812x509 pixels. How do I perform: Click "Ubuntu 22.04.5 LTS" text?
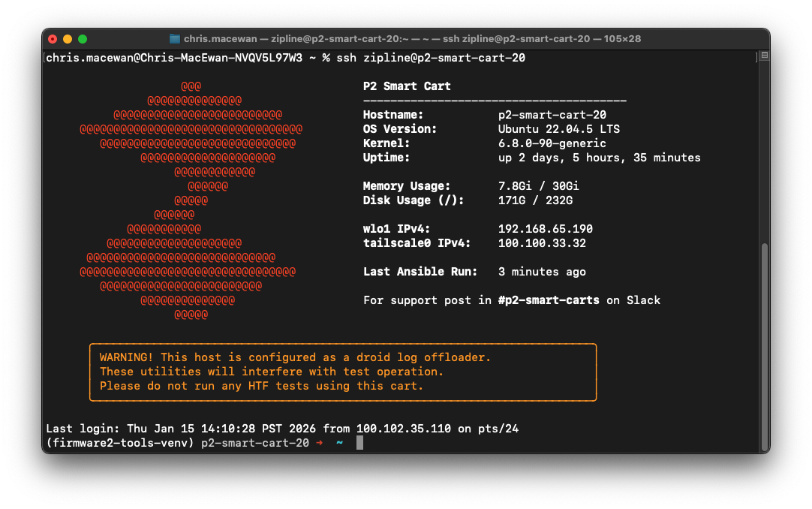(x=559, y=129)
